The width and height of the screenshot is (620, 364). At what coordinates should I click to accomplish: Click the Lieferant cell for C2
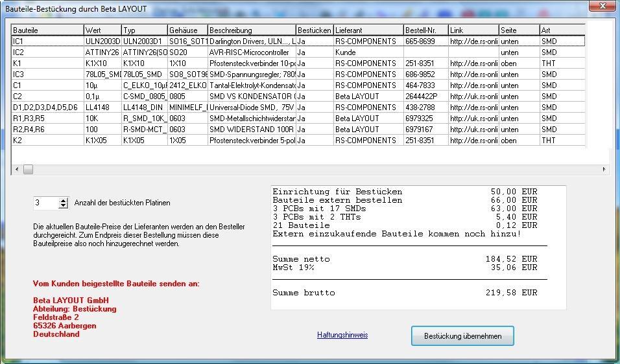367,97
